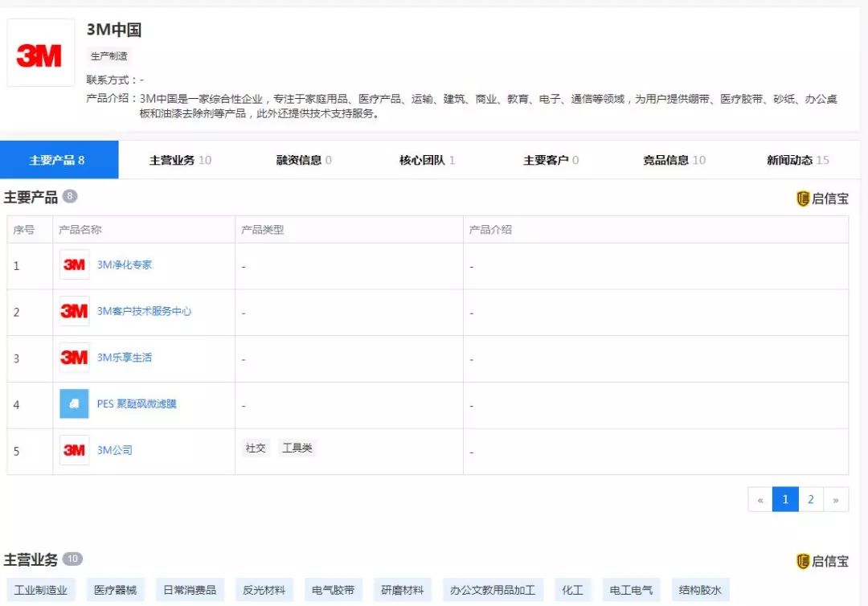Open the 新闻动态 tab
Image resolution: width=868 pixels, height=606 pixels.
coord(798,160)
